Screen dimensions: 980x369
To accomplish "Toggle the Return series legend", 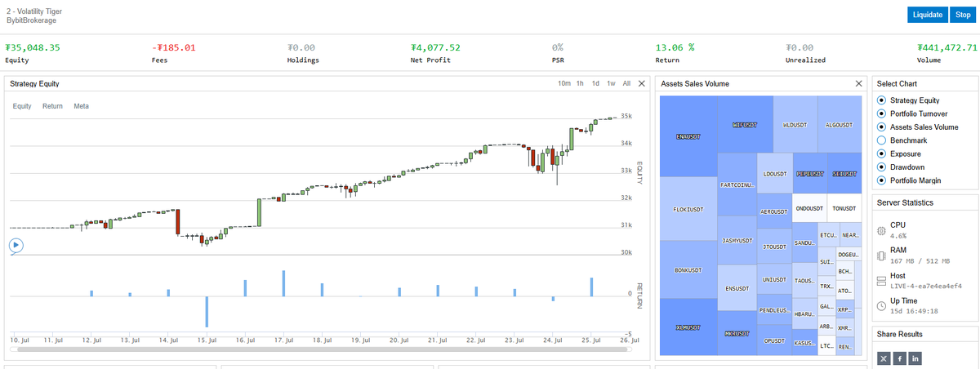I will [x=52, y=106].
